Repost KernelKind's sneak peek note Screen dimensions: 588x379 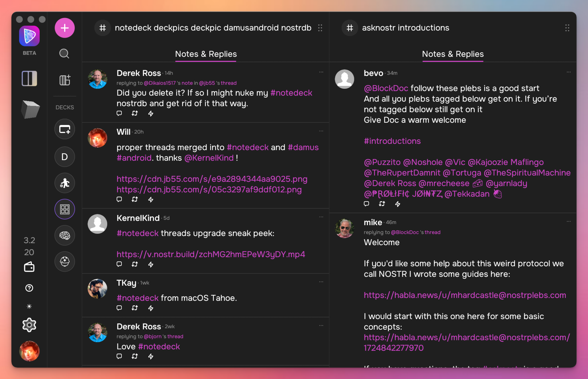135,264
